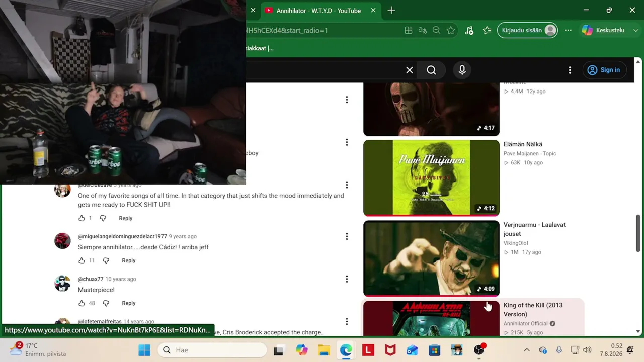Open options menu for the @lofeternalfreitas comment
The width and height of the screenshot is (644, 362).
click(347, 322)
